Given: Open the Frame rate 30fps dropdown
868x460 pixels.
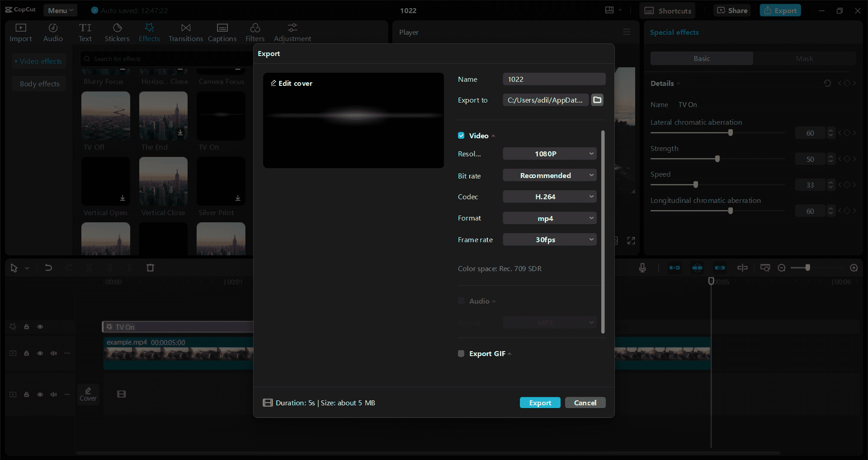Looking at the screenshot, I should (549, 239).
